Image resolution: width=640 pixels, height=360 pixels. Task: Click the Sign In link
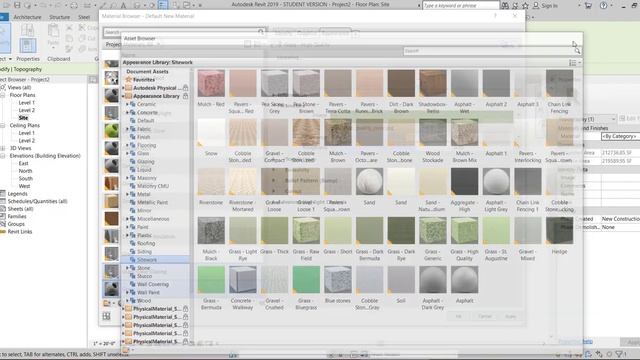[x=549, y=6]
